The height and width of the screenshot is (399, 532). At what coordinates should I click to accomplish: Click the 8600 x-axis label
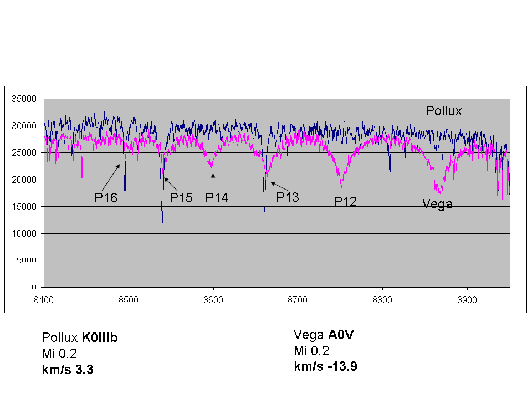click(x=213, y=300)
